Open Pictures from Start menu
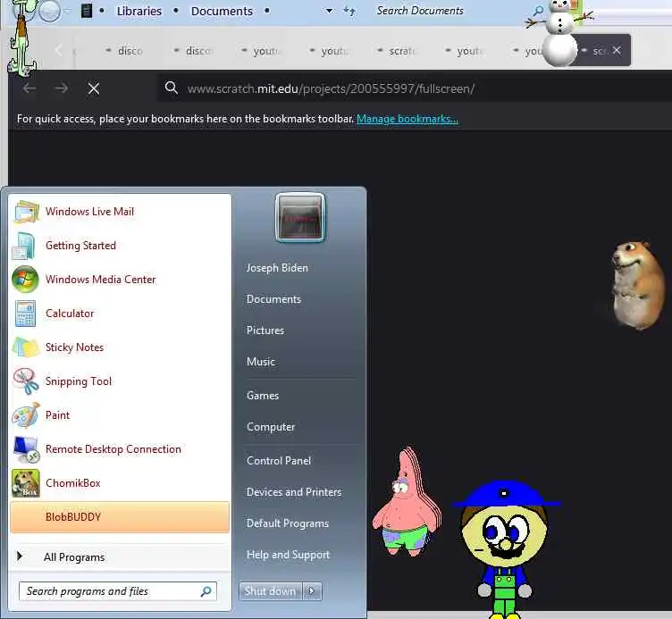Screen dimensions: 672x619 [x=265, y=330]
